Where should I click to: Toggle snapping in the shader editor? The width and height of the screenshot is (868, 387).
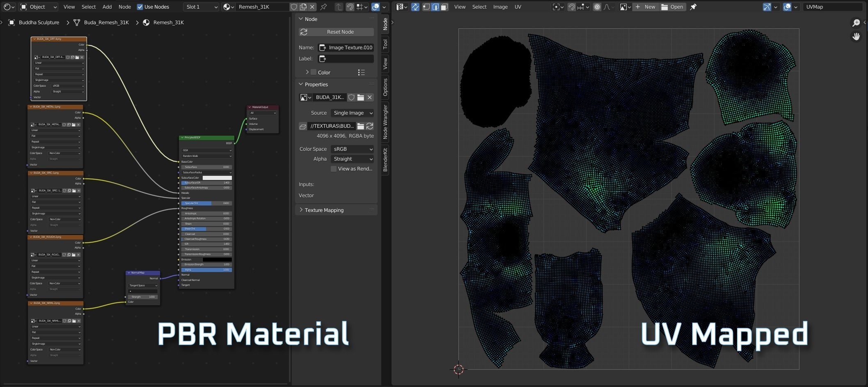pos(350,7)
